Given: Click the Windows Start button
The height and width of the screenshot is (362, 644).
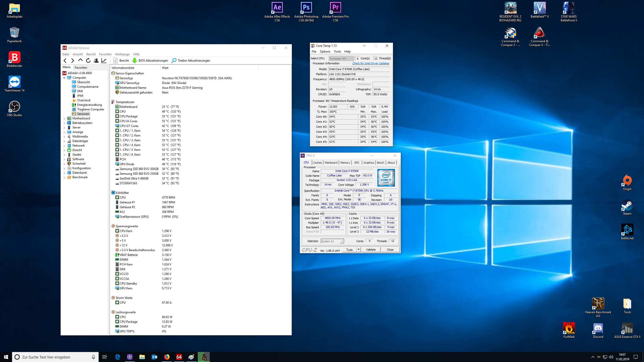Looking at the screenshot, I should click(6, 357).
